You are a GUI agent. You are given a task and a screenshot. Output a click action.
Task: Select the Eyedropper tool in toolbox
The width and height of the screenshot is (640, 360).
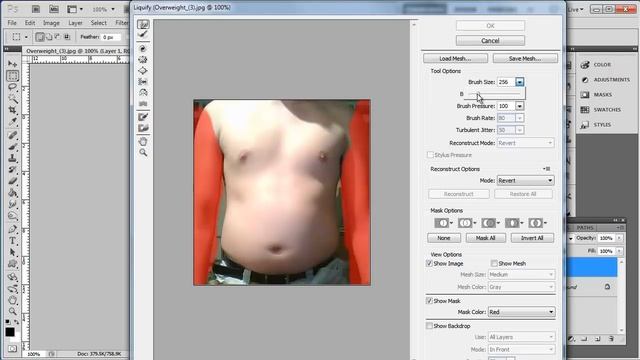tap(12, 121)
